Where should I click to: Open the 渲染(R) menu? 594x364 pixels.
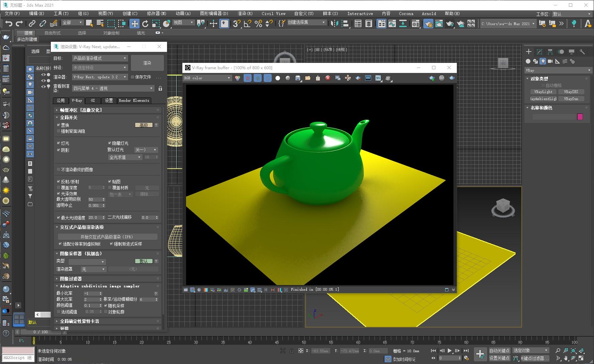tap(245, 14)
